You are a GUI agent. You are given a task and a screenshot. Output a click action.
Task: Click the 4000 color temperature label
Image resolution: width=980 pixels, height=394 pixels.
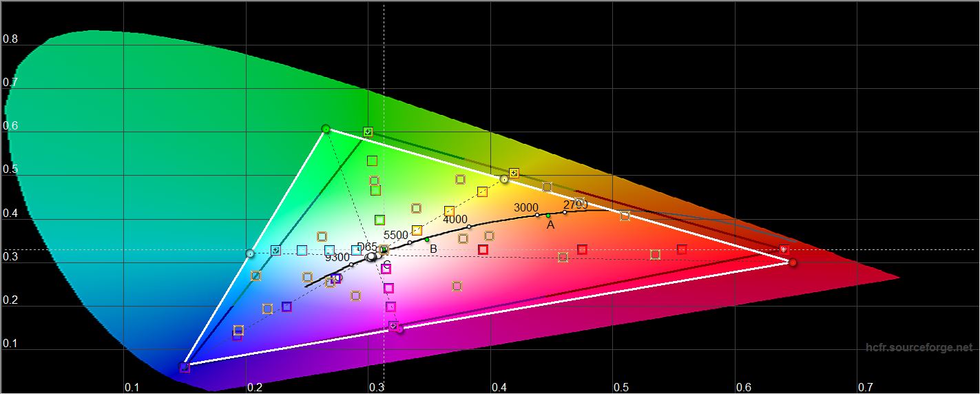455,220
